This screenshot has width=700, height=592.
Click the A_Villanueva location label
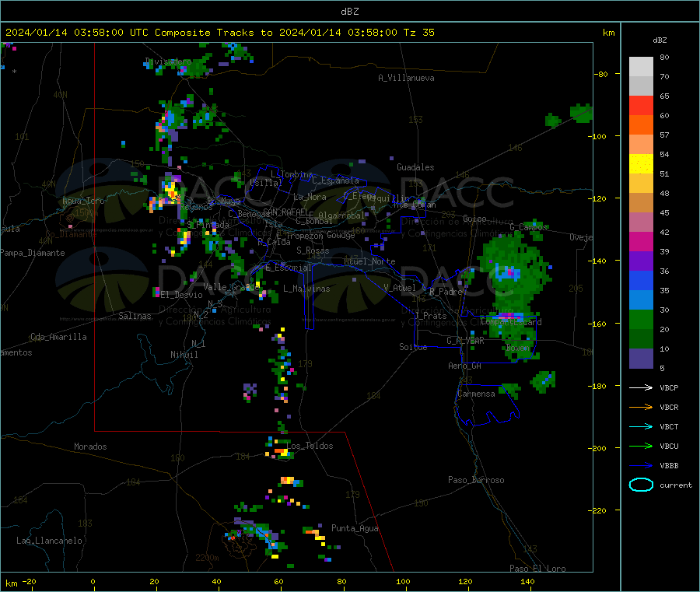tap(406, 78)
